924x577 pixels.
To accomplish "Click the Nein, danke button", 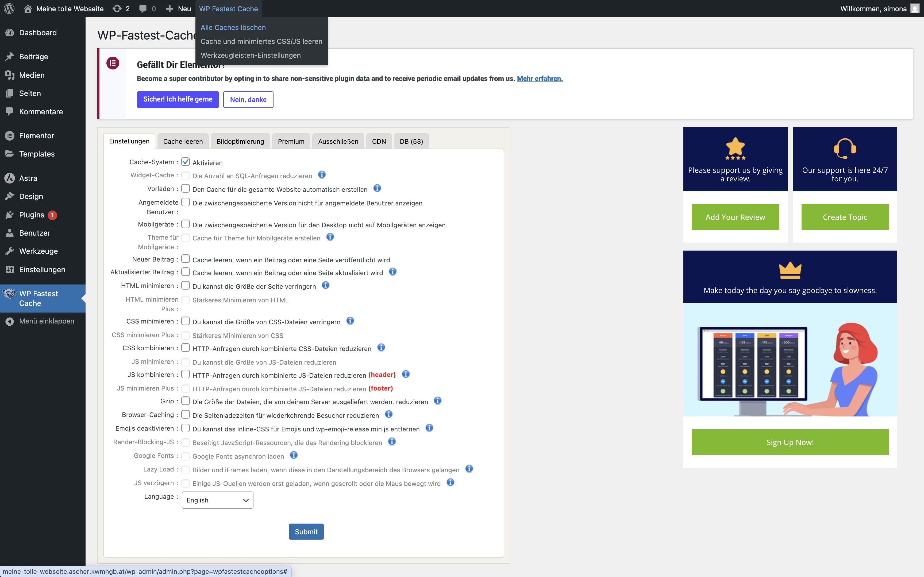I will tap(248, 99).
